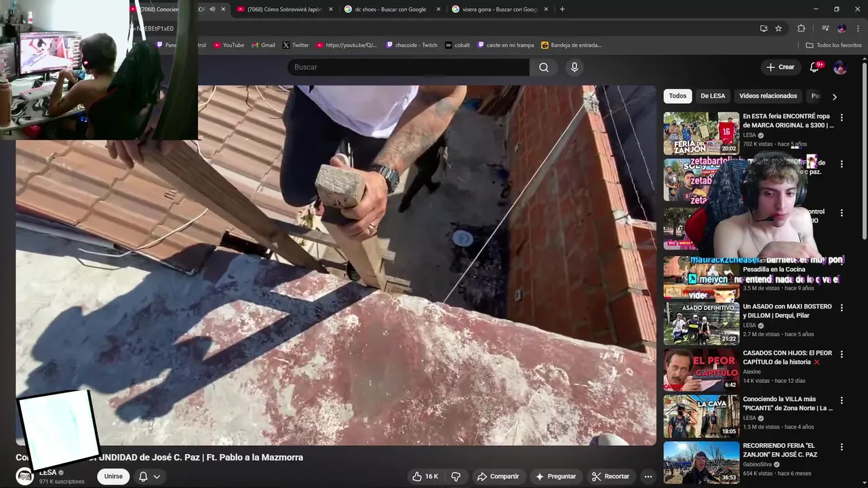This screenshot has width=868, height=488.
Task: Open 'Un ASADO con MAXI BOSTERO' thumbnail
Action: click(701, 323)
